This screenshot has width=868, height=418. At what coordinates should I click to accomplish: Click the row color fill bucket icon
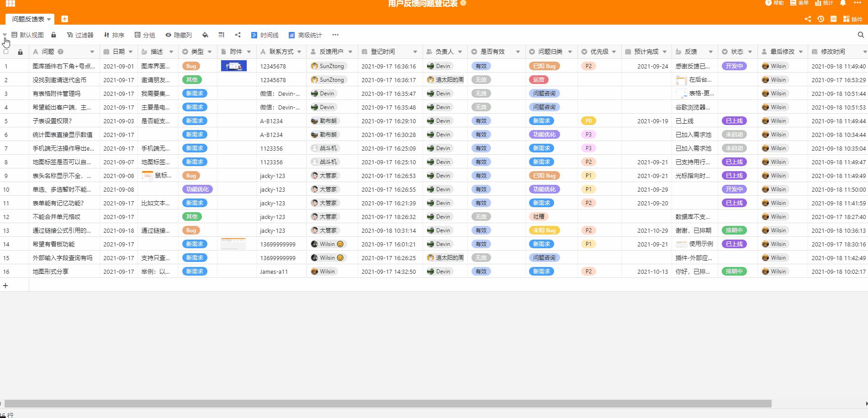point(205,35)
